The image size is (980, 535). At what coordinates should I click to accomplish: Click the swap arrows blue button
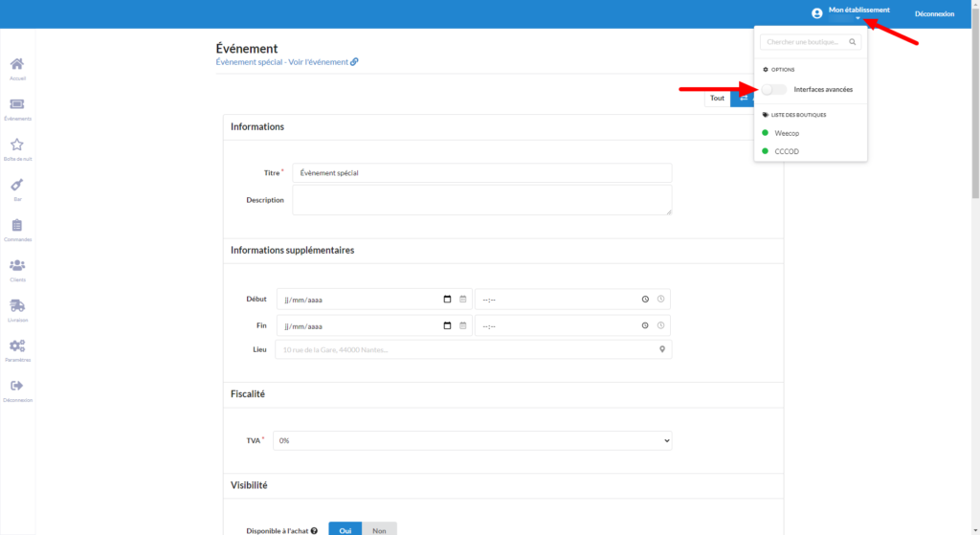(743, 99)
